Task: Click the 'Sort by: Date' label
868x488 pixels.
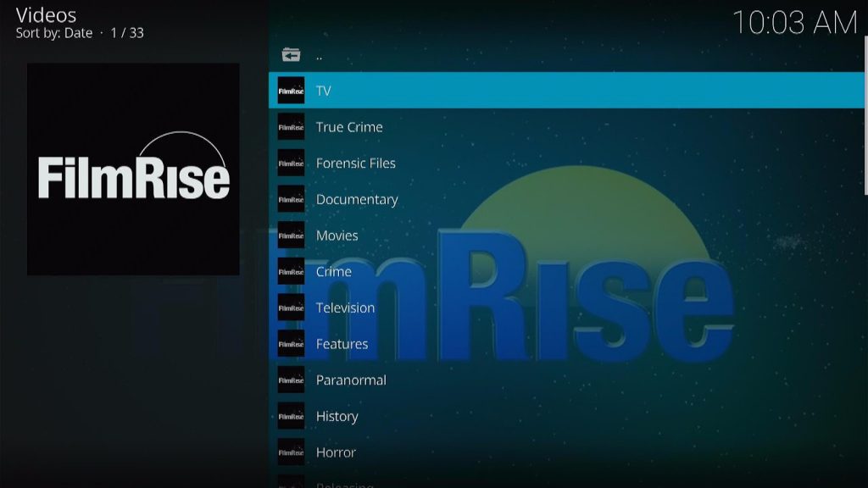Action: 54,33
